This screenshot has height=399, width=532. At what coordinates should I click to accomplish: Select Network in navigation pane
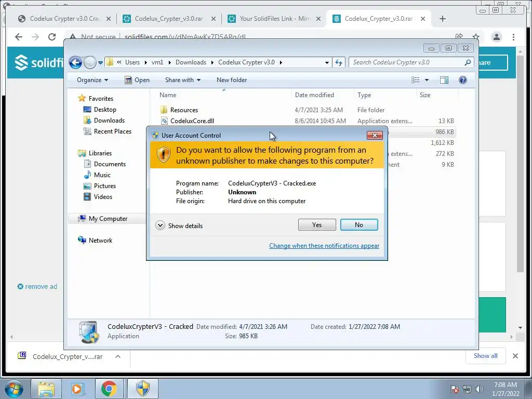100,241
